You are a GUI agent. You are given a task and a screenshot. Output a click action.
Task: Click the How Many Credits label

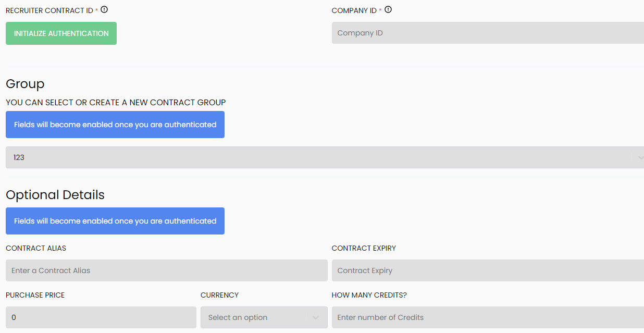click(369, 295)
